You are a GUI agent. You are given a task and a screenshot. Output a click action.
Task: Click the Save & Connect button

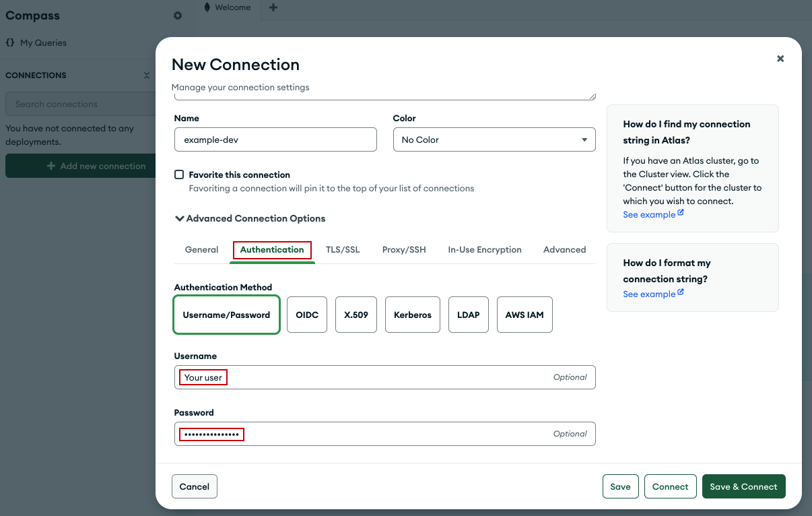[743, 486]
